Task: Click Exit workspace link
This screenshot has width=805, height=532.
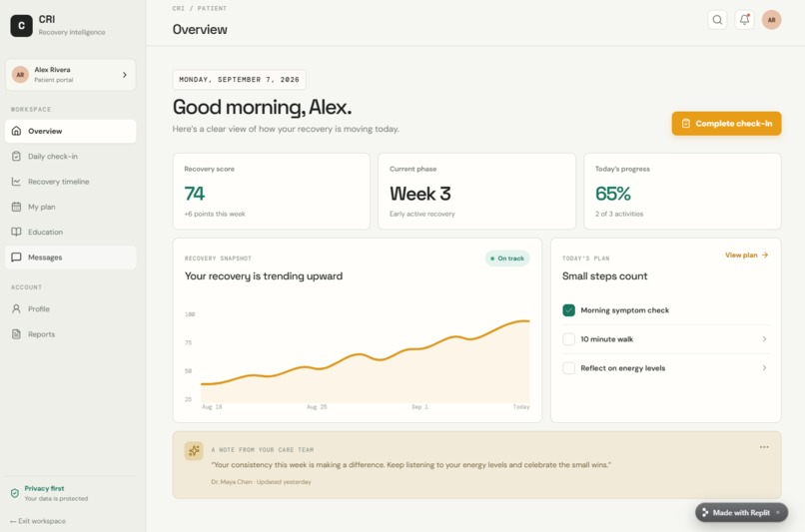Action: coord(38,521)
